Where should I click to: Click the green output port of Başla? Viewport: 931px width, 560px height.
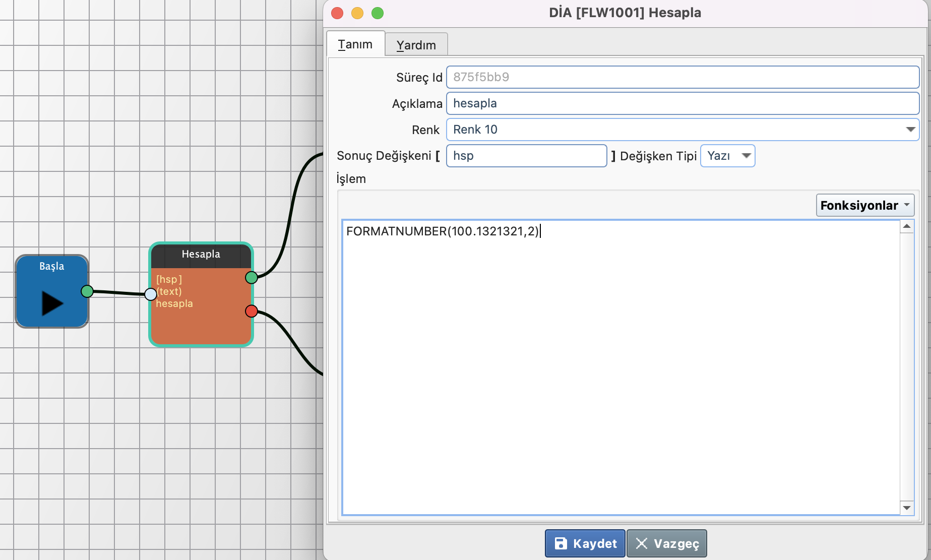87,291
